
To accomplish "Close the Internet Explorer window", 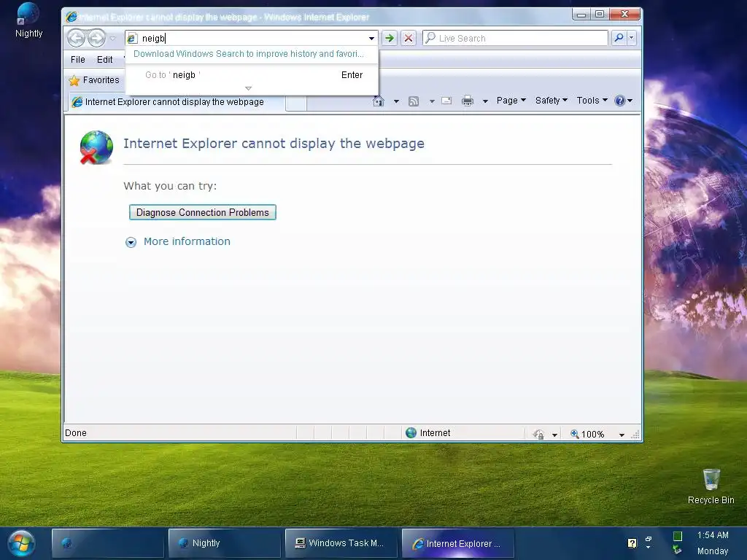I will pos(624,15).
